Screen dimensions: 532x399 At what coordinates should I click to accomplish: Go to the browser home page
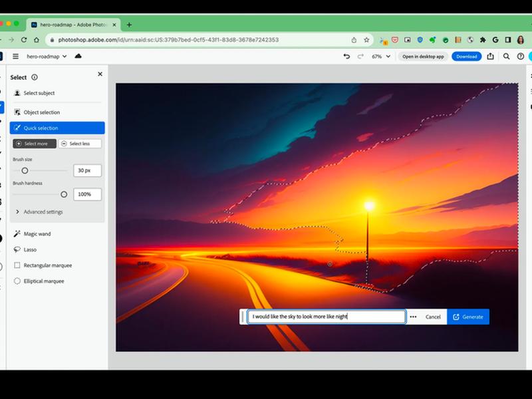pos(37,40)
